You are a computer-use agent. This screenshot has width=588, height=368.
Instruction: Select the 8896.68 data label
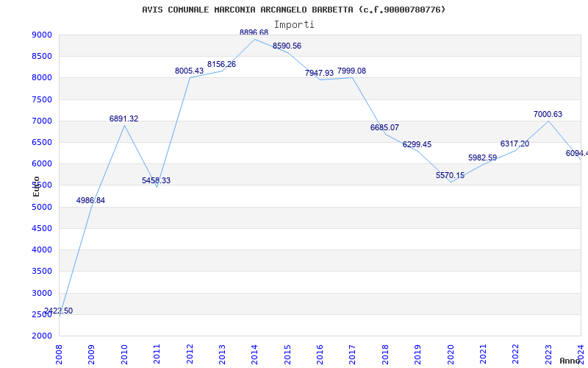tap(254, 32)
